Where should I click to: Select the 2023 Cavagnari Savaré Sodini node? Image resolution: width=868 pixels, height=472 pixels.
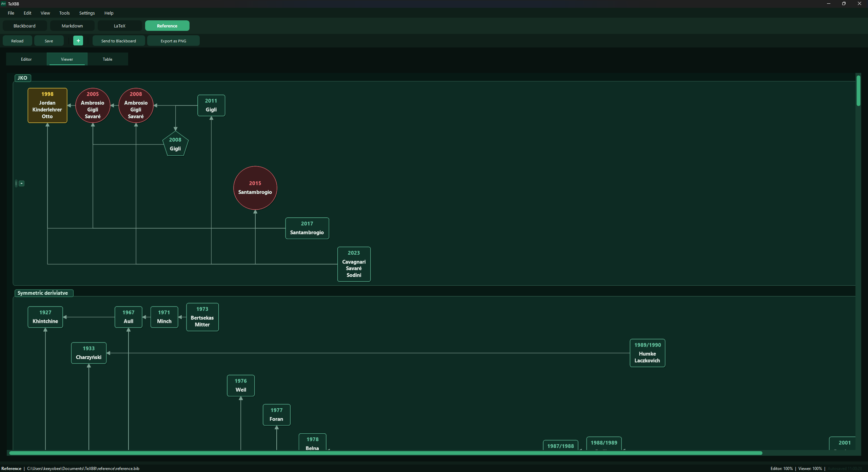click(354, 264)
